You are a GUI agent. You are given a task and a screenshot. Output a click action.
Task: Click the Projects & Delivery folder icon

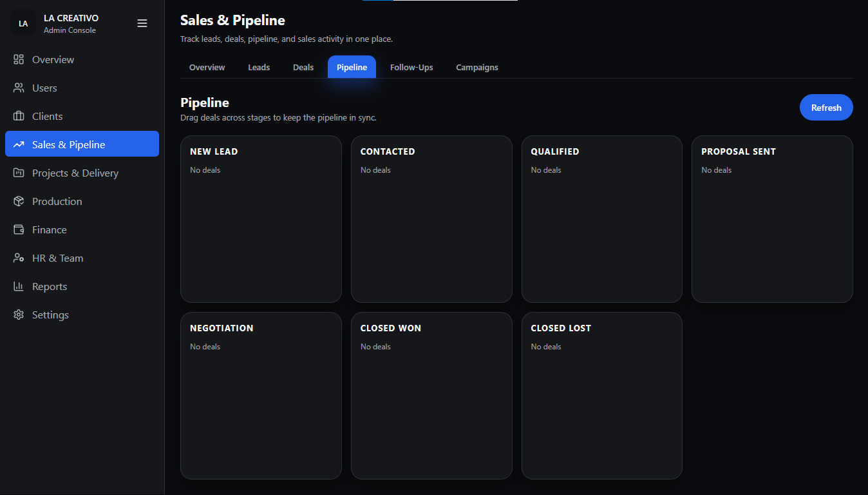tap(19, 173)
